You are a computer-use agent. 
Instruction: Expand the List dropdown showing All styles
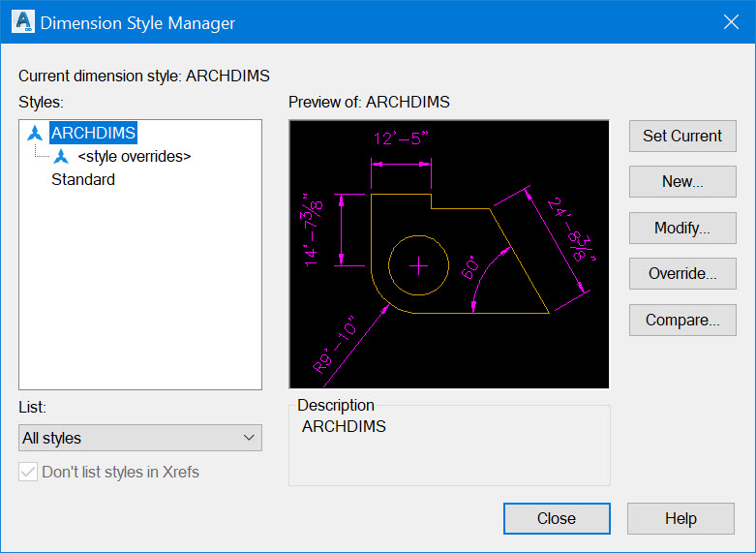tap(140, 438)
